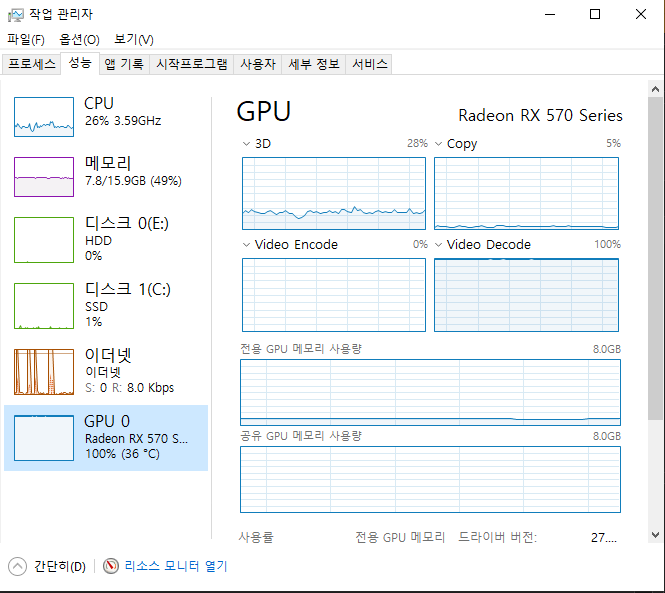Open the 파일(F) menu
This screenshot has width=665, height=593.
tap(26, 39)
